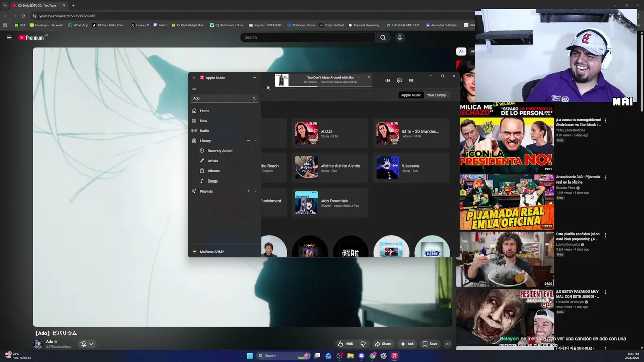644x362 pixels.
Task: Open Este platillo es tóxico video thumbnail
Action: tap(507, 259)
